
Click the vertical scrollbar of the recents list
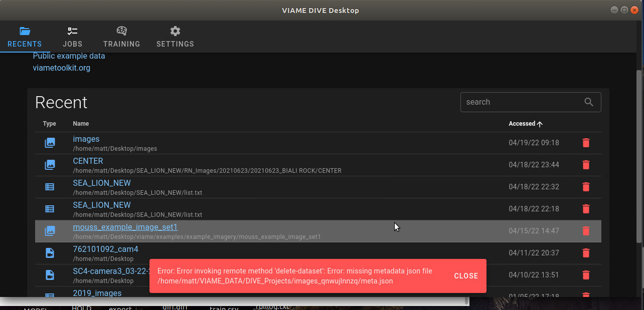click(638, 156)
